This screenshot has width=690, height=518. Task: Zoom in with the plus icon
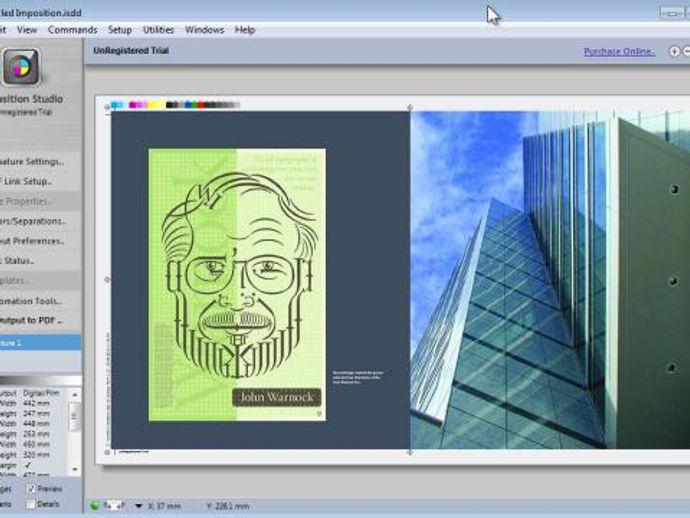coord(674,51)
